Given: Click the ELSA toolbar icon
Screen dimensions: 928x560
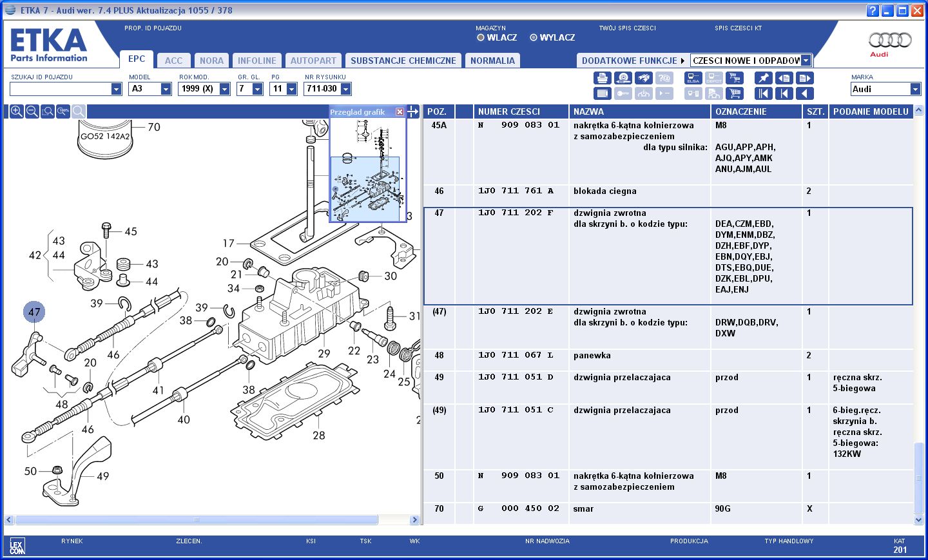Looking at the screenshot, I should (693, 78).
